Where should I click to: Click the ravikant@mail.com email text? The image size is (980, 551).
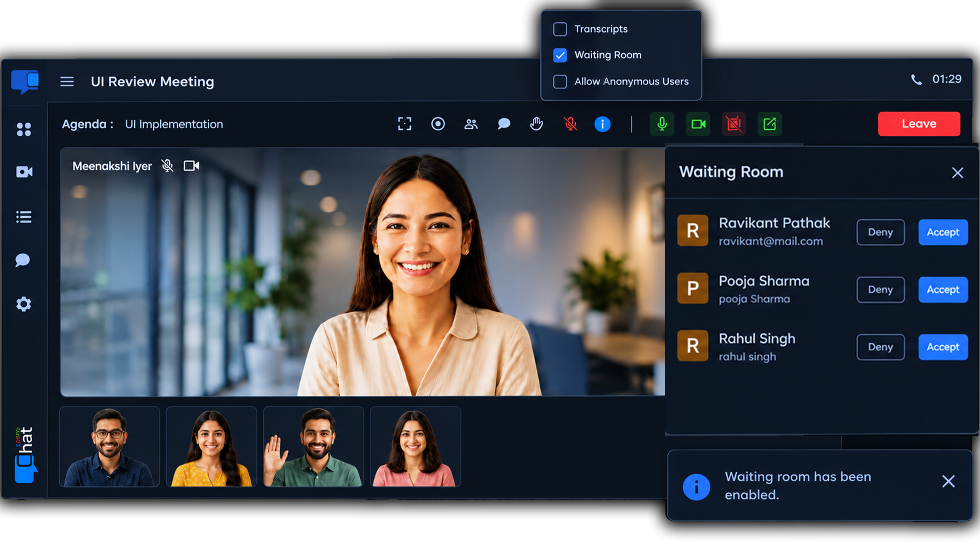771,241
